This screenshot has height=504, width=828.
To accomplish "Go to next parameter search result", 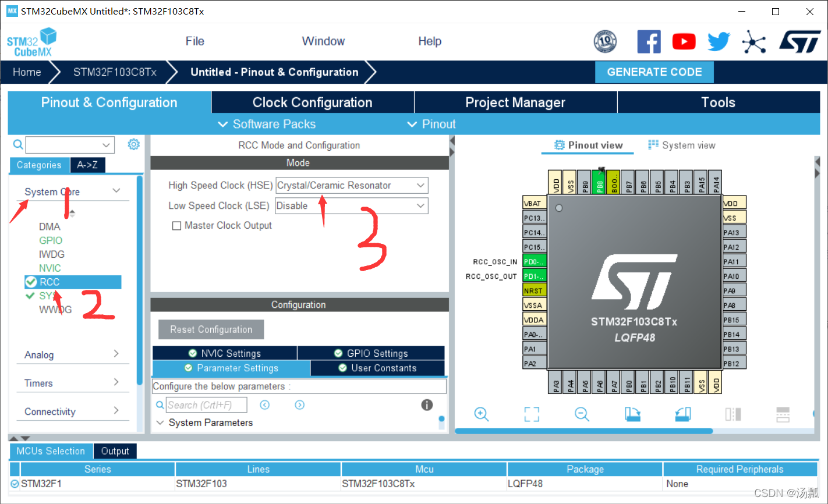I will pyautogui.click(x=300, y=405).
